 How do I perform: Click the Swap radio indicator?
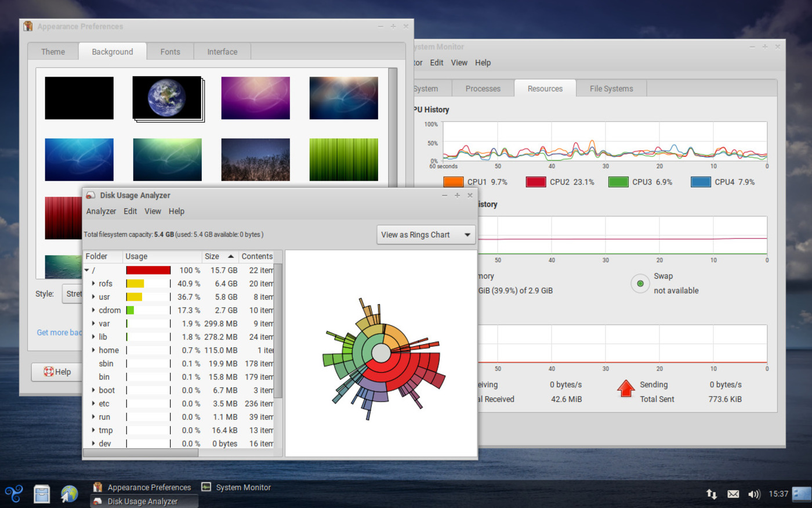click(640, 284)
